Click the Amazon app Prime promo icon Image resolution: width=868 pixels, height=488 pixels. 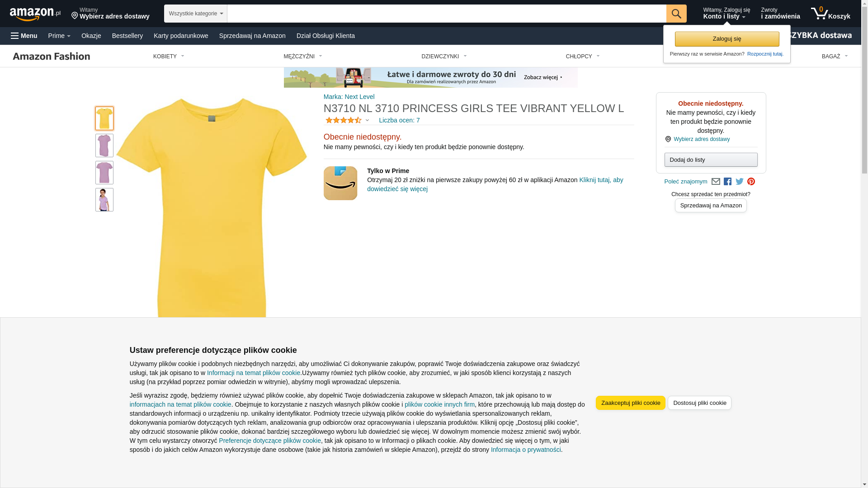coord(340,183)
